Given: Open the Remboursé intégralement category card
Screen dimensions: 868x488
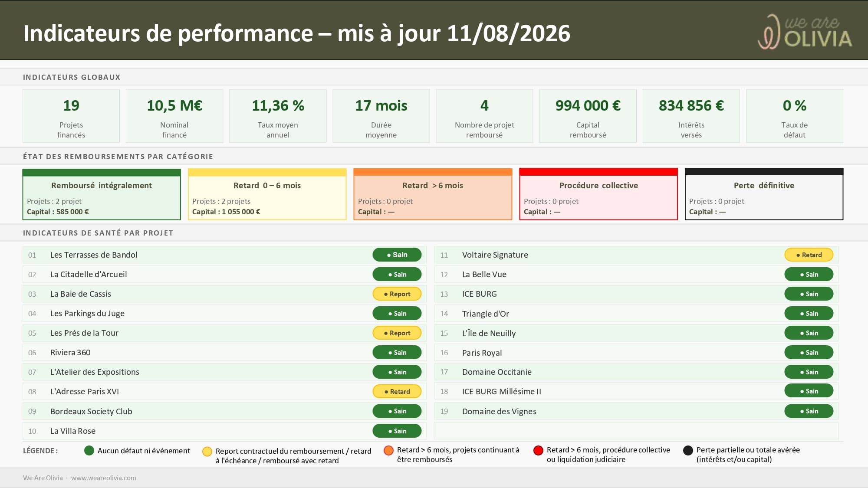Looking at the screenshot, I should pyautogui.click(x=102, y=194).
